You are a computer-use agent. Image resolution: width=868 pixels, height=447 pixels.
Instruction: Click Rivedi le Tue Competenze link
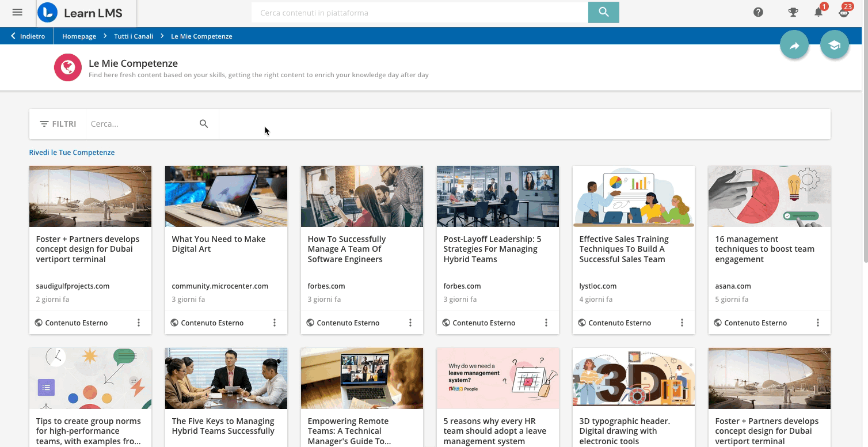tap(72, 153)
